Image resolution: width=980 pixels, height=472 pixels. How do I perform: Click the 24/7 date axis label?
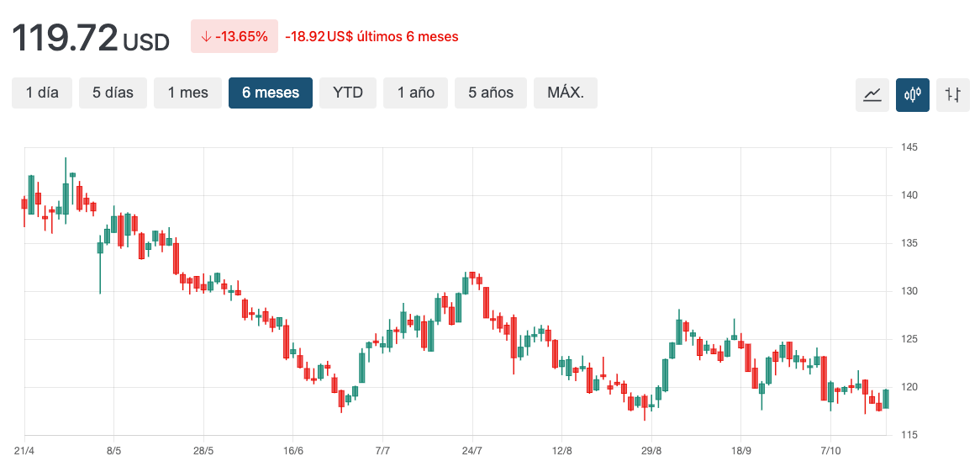click(472, 451)
